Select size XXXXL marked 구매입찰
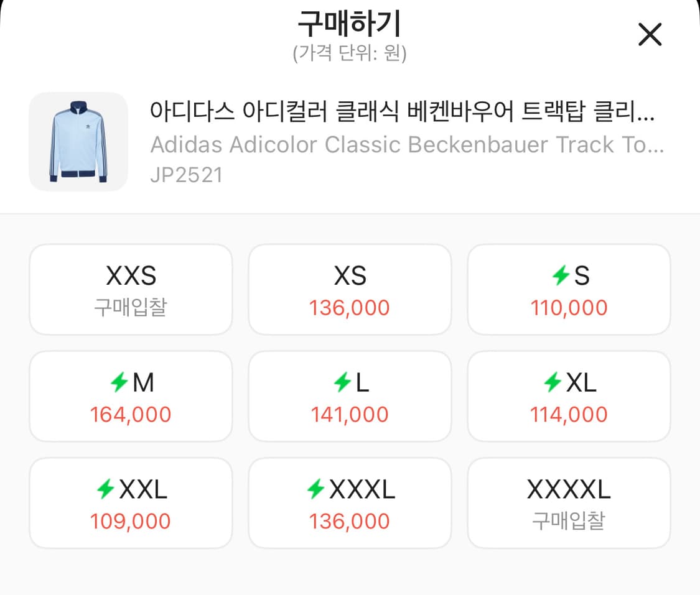Viewport: 700px width, 595px height. [x=569, y=502]
